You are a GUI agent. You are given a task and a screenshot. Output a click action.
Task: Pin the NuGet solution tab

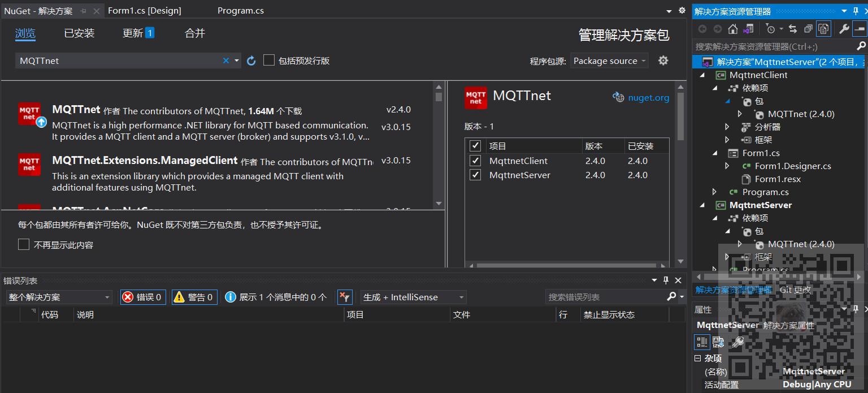click(84, 11)
